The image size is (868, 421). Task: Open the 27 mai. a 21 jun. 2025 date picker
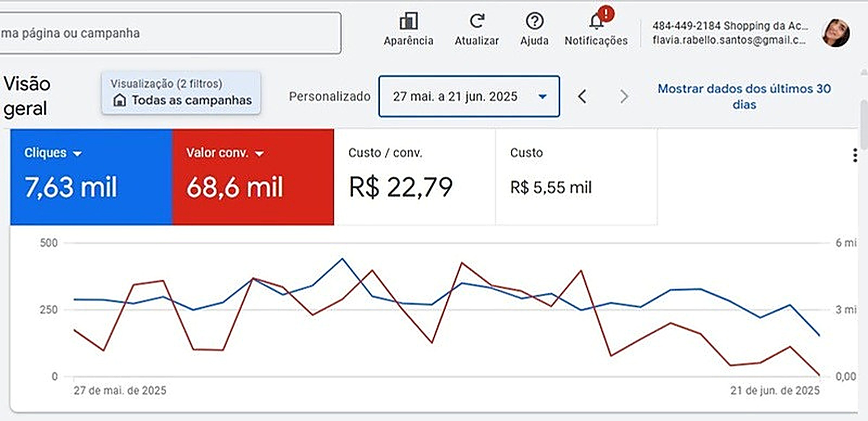click(x=469, y=96)
